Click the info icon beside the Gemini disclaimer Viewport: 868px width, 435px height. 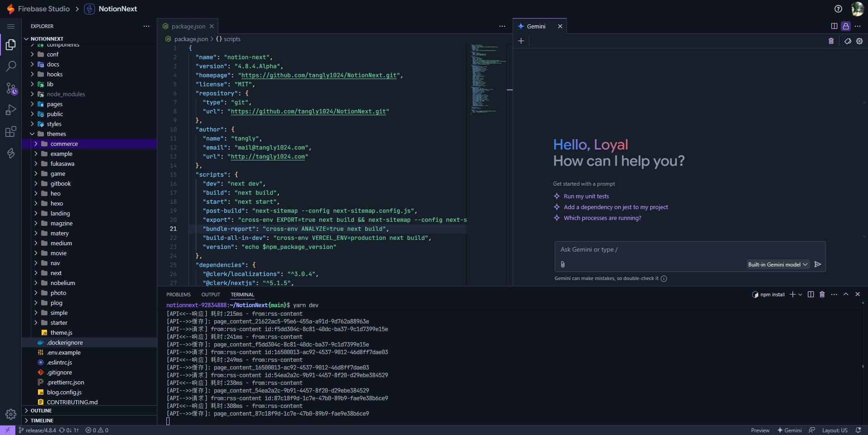click(x=664, y=279)
